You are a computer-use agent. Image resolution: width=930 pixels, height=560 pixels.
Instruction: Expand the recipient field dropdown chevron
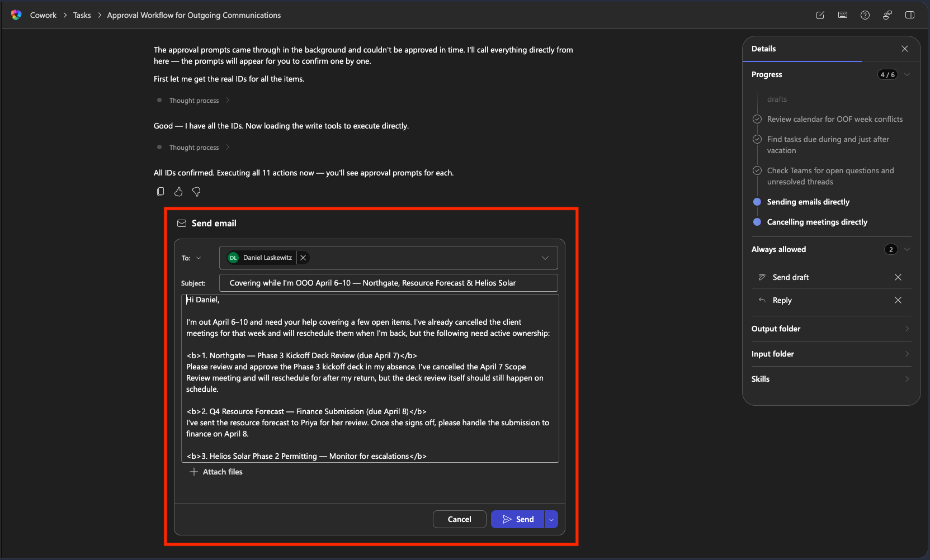click(x=545, y=258)
